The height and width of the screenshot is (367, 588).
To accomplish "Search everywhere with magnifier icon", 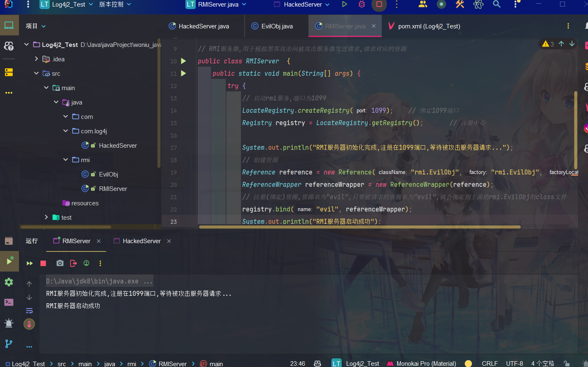I will coord(497,5).
